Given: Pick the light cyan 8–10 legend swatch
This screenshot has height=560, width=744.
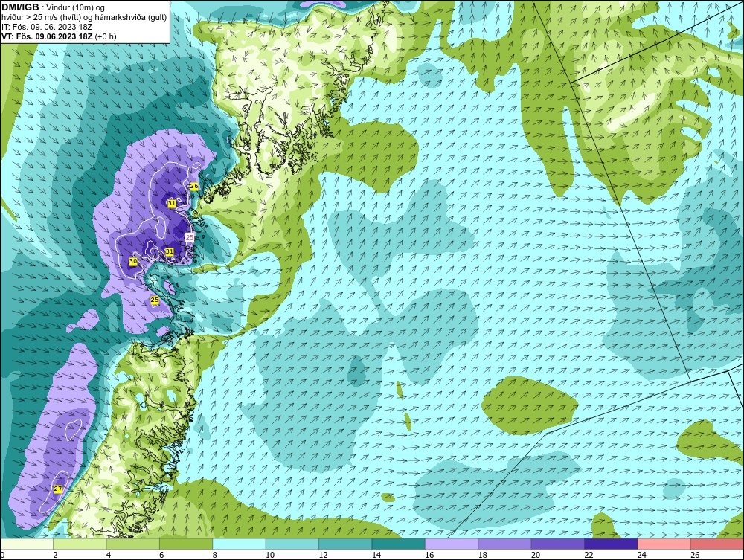Looking at the screenshot, I should [x=239, y=544].
